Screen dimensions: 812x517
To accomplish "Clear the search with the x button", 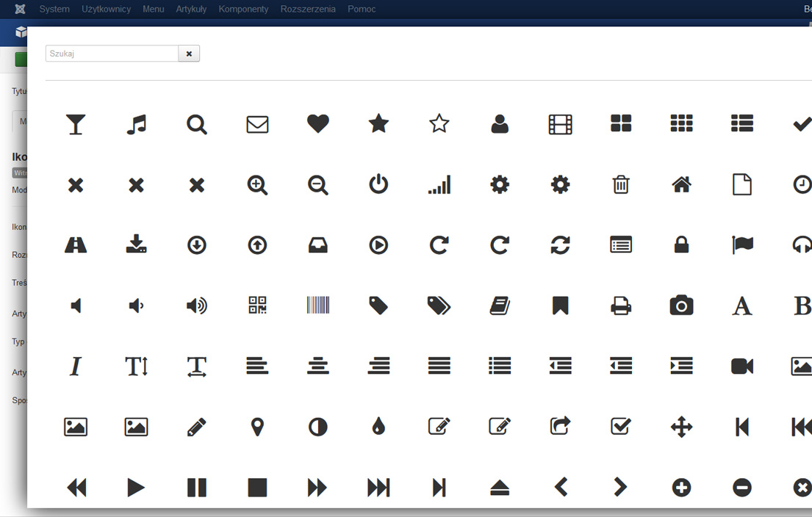I will click(189, 54).
